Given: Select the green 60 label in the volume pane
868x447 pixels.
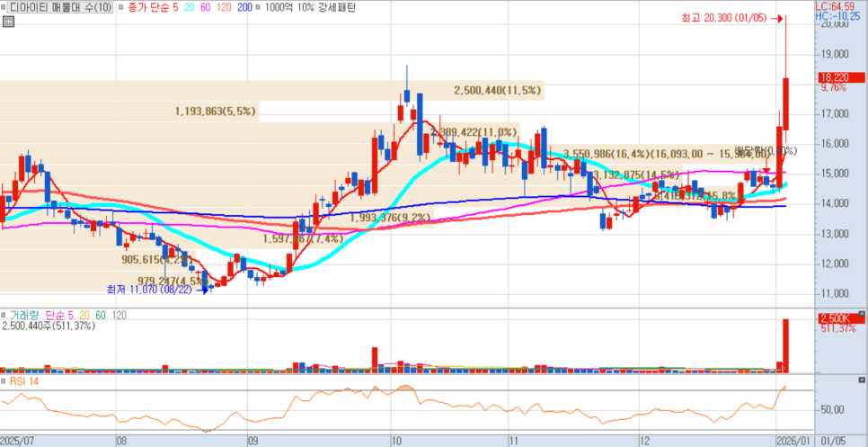Looking at the screenshot, I should point(101,315).
